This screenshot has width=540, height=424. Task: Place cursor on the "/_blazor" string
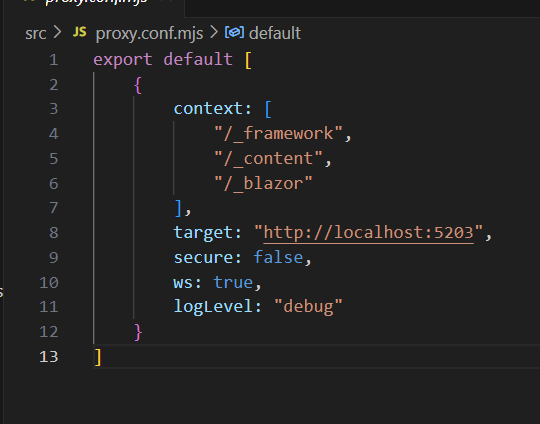click(x=263, y=183)
